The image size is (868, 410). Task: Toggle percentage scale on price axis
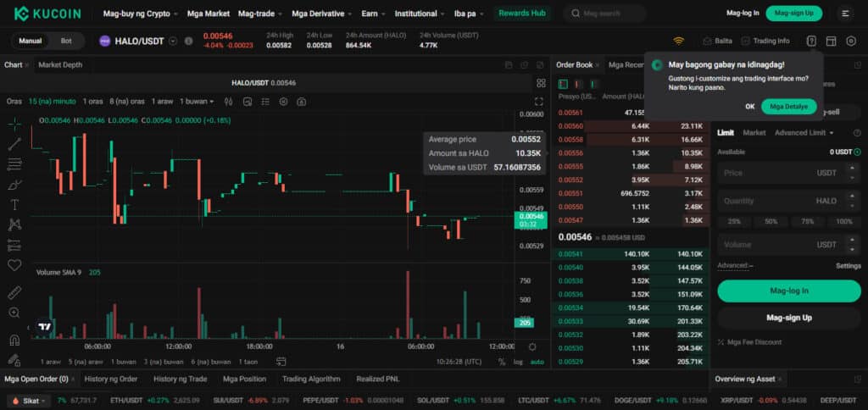(x=502, y=362)
